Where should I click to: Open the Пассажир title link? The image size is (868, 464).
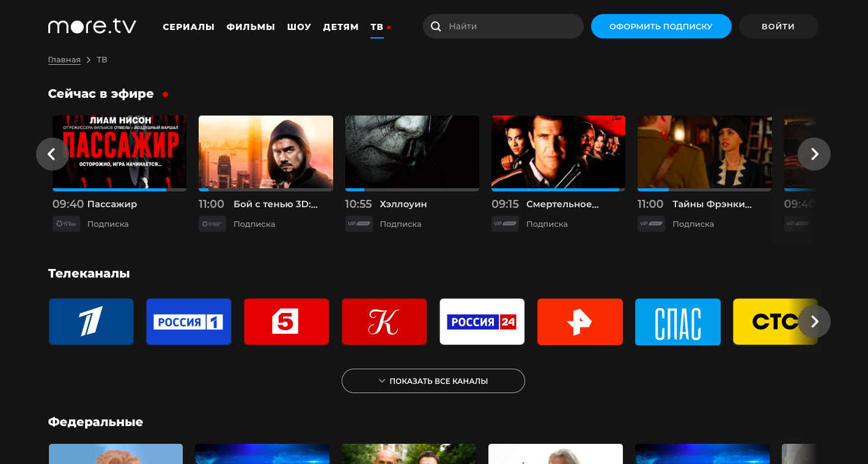112,204
